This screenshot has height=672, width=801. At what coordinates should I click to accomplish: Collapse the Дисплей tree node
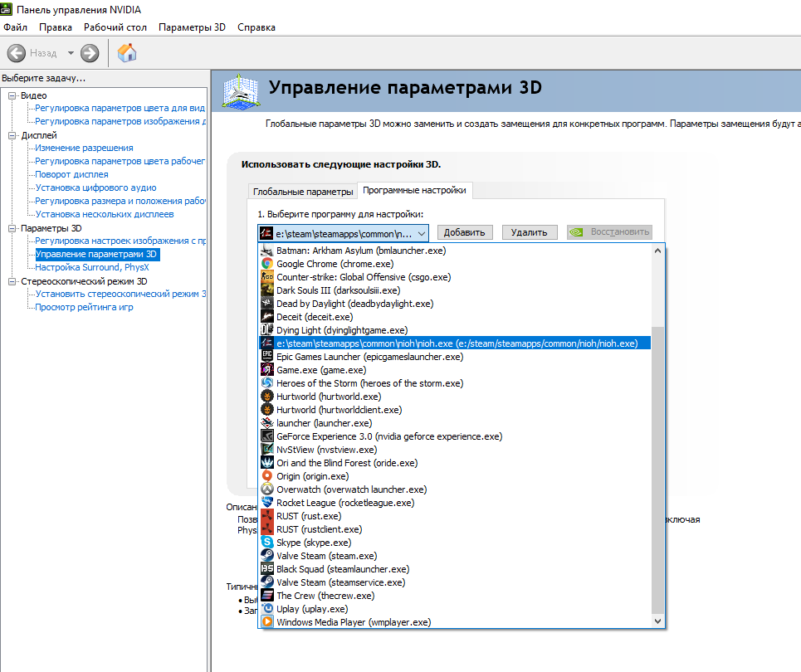12,135
